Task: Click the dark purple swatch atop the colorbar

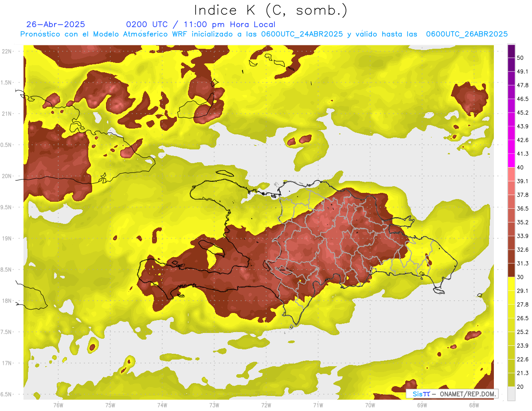Action: click(511, 51)
